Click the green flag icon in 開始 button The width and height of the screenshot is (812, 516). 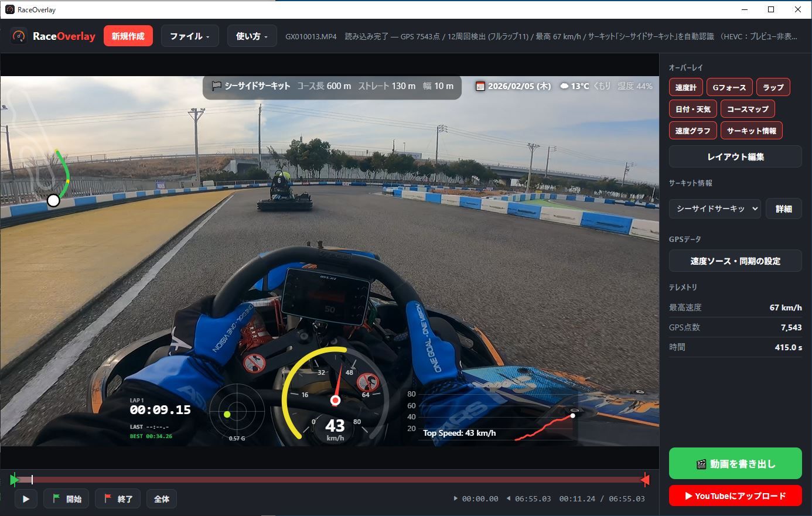[57, 498]
